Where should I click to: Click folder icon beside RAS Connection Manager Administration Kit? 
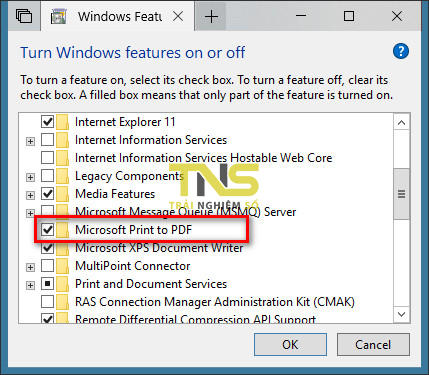[62, 302]
